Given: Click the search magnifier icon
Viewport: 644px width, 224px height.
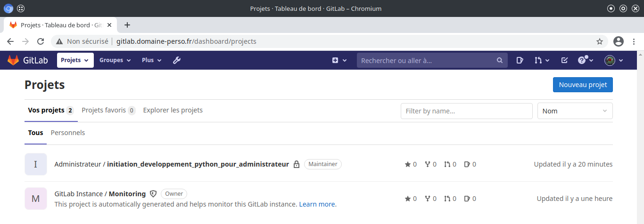Looking at the screenshot, I should tap(500, 60).
